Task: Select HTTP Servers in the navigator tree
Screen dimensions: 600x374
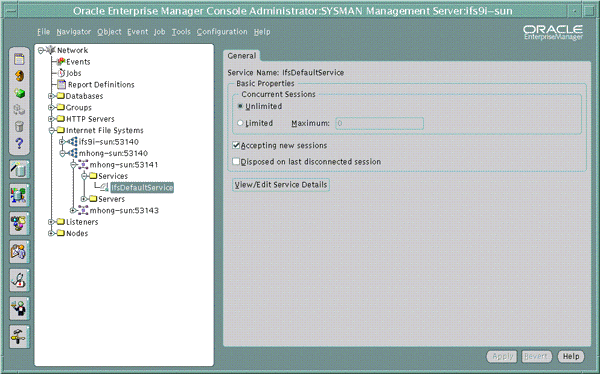Action: pyautogui.click(x=90, y=119)
